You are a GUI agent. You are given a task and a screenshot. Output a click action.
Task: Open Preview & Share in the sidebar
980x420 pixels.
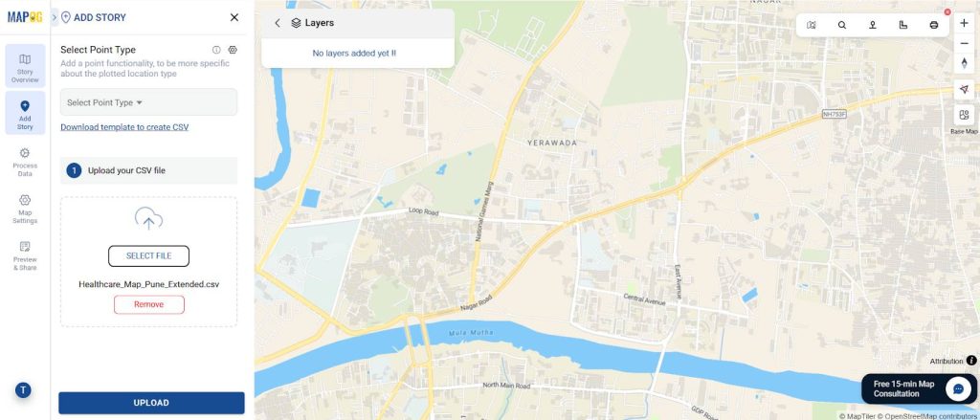coord(25,255)
